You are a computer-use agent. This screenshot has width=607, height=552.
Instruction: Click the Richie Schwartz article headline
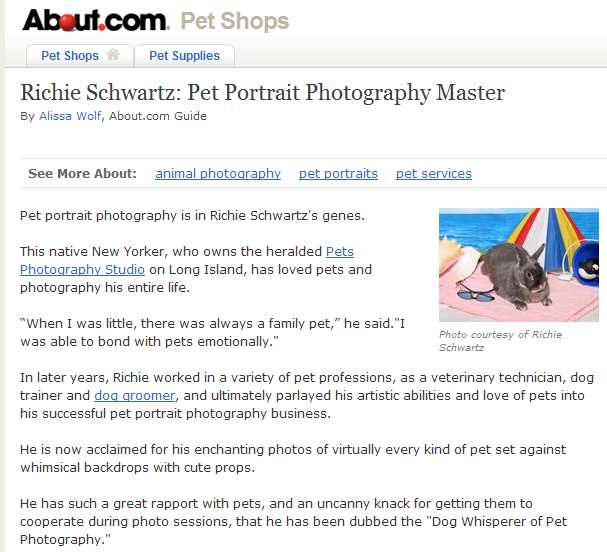[x=262, y=93]
